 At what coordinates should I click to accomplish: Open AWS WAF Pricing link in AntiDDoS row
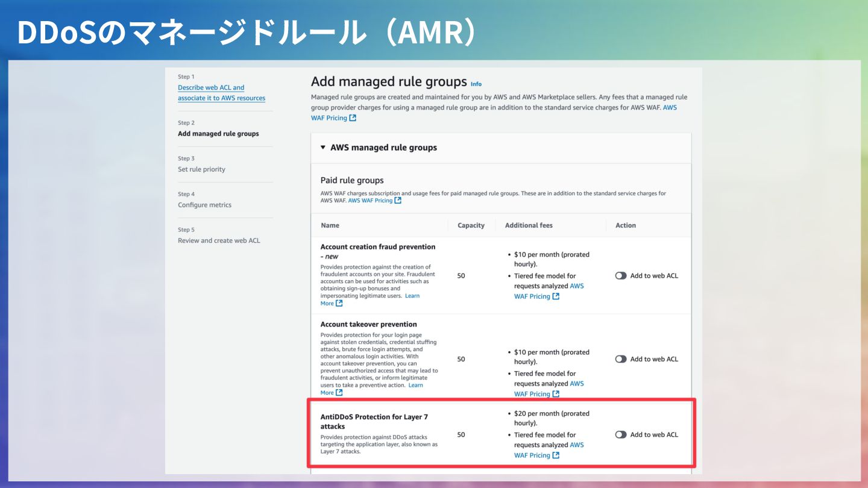[x=549, y=450]
